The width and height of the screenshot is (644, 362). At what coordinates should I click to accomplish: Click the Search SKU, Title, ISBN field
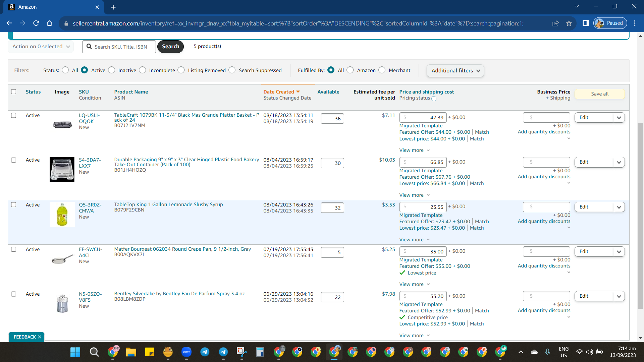pos(119,47)
